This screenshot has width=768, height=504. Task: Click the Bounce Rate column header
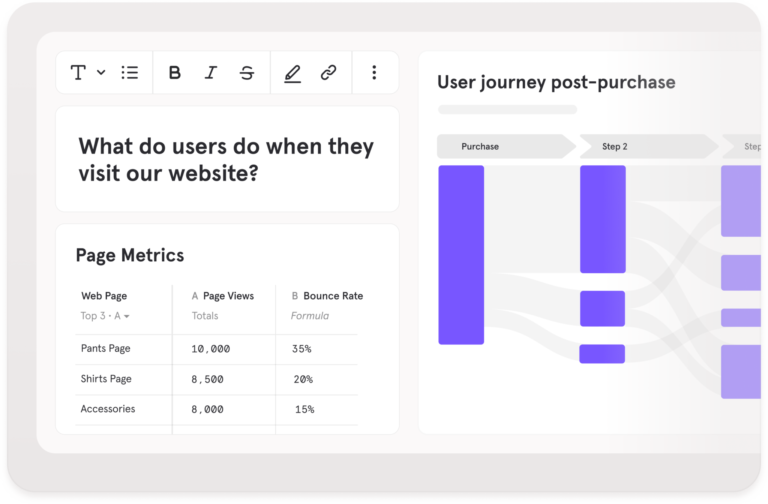327,296
